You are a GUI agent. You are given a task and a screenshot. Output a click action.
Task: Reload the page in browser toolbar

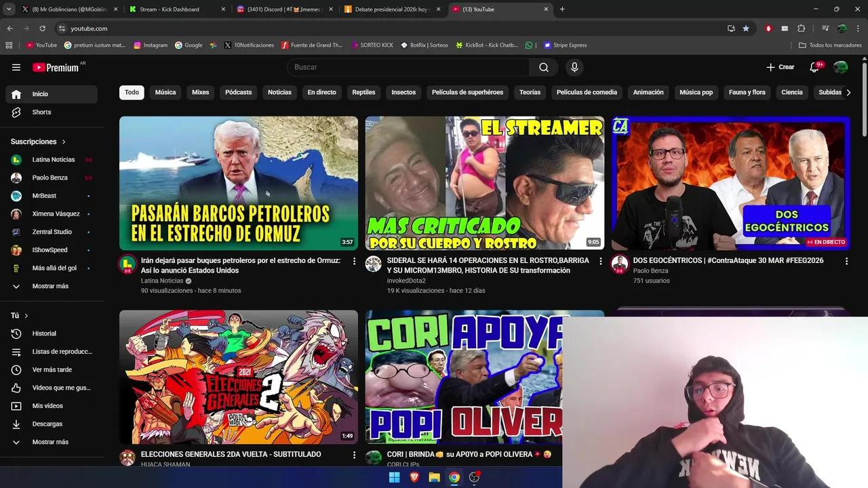(42, 28)
